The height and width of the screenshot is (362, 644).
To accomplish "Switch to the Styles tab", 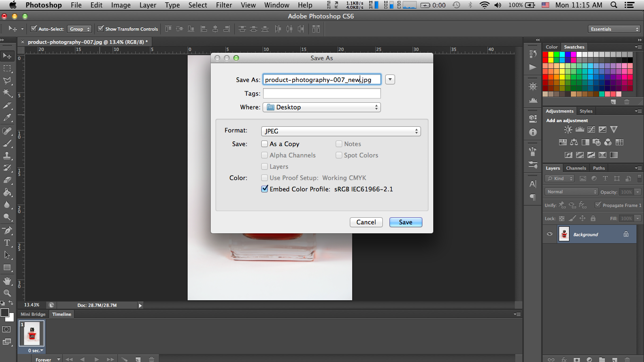I will coord(586,111).
